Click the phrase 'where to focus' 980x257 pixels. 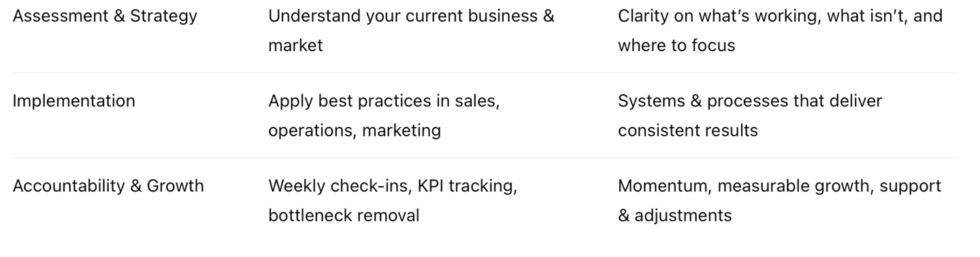(x=676, y=46)
